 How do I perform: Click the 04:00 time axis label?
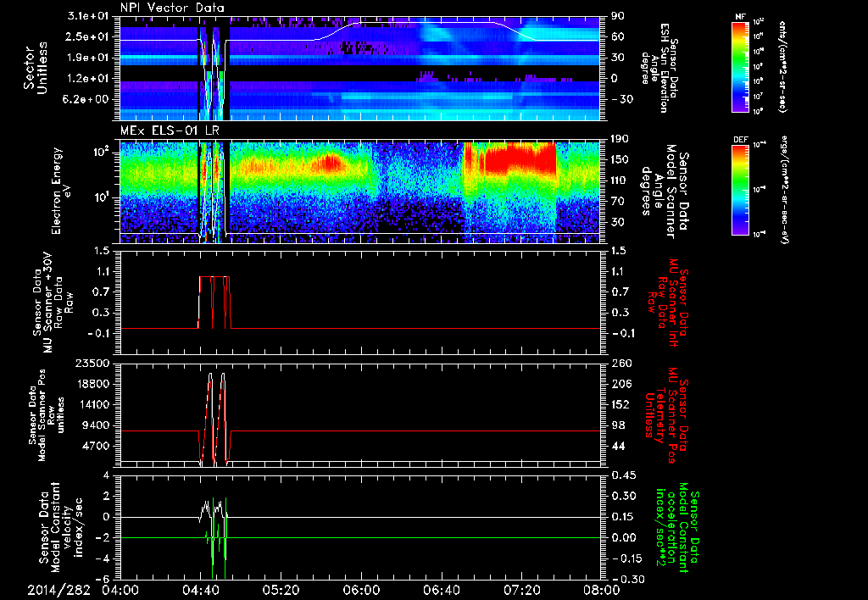coord(120,590)
